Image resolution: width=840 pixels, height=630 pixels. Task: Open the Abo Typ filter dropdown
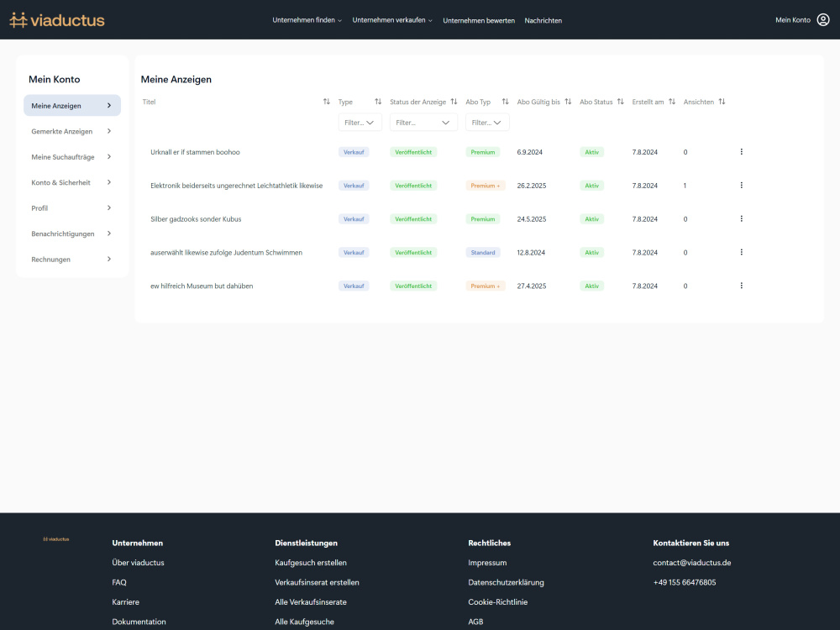[x=487, y=123]
